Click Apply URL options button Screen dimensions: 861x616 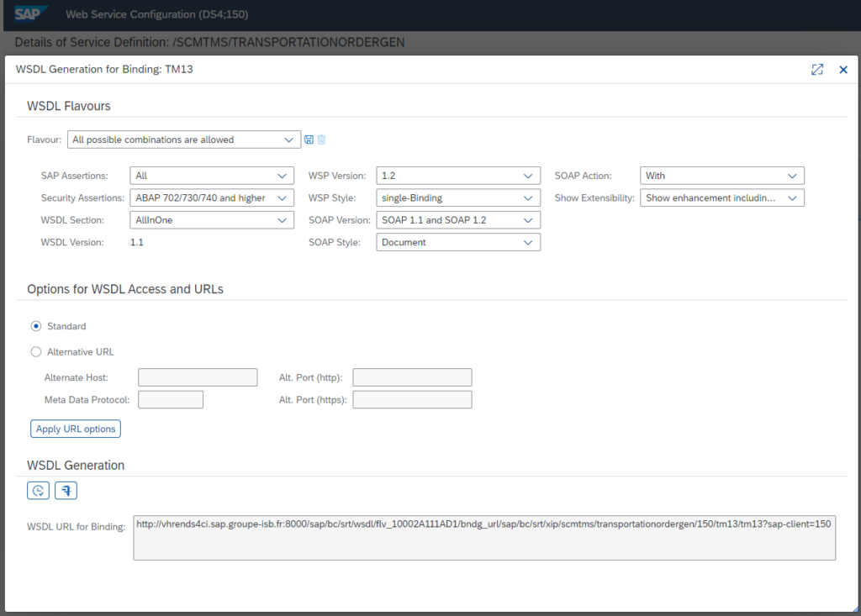pos(76,429)
